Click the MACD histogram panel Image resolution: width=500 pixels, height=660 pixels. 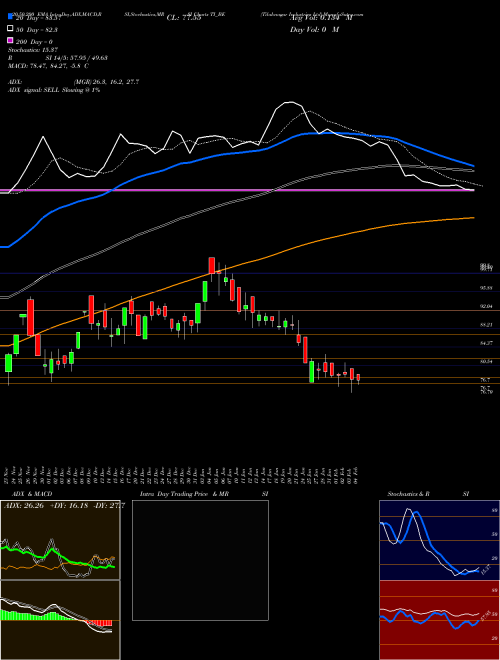point(60,620)
